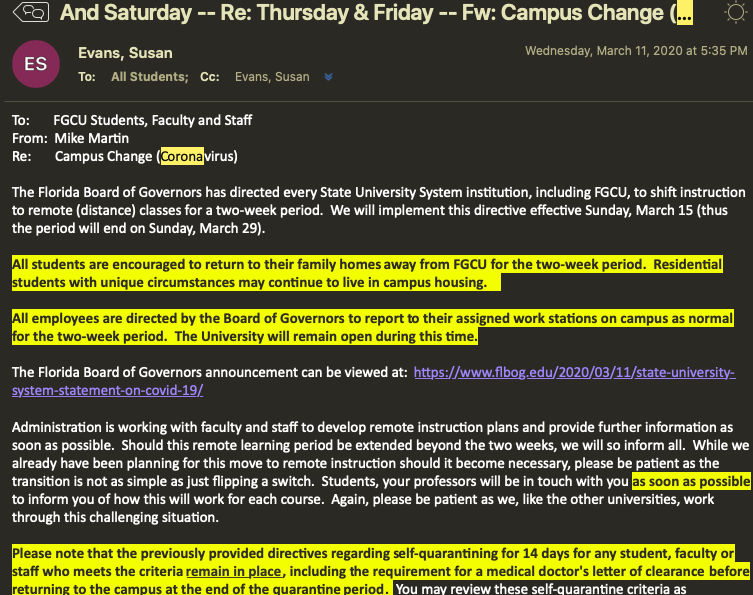This screenshot has width=753, height=595.
Task: Click the highlighted "as soon as possible" phrase
Action: coord(690,481)
